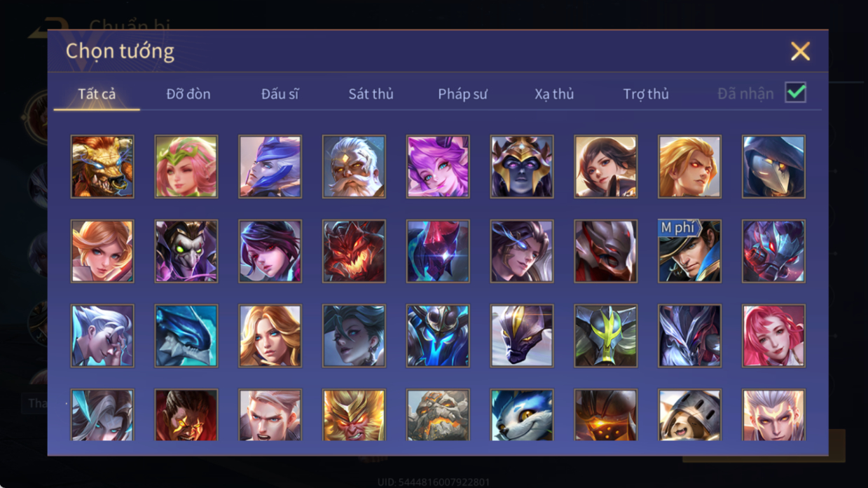Pick the pink-haired woman hero portrait

pos(773,336)
